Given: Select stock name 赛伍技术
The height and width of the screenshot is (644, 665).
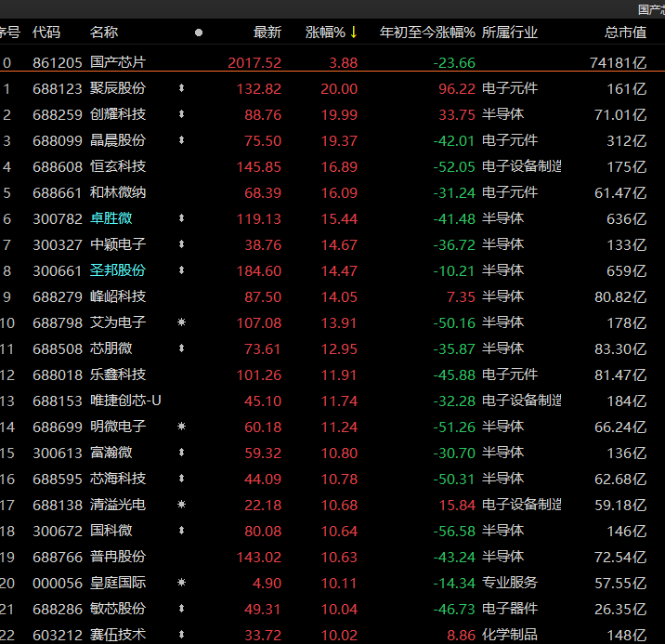Looking at the screenshot, I should click(118, 635).
